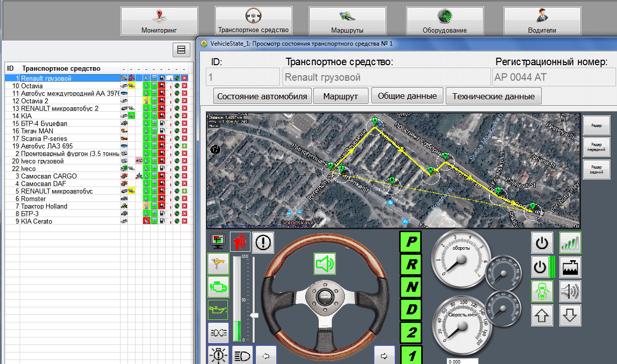Activate the right turn signal arrow

click(x=384, y=354)
